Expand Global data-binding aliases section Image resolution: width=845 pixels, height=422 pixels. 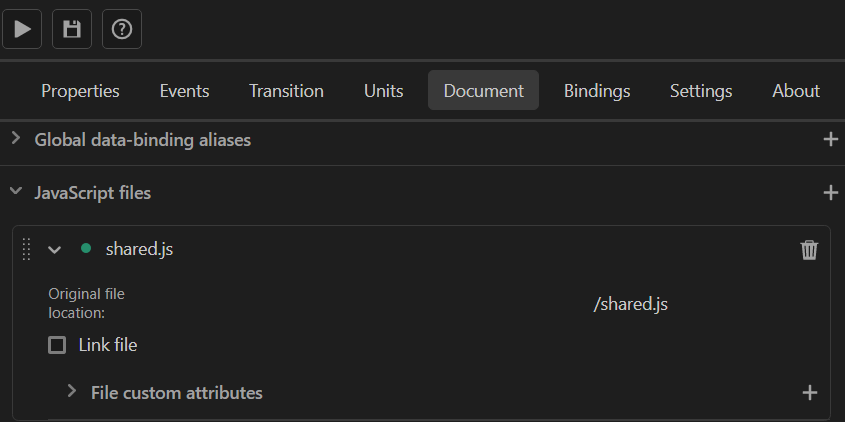pos(16,139)
